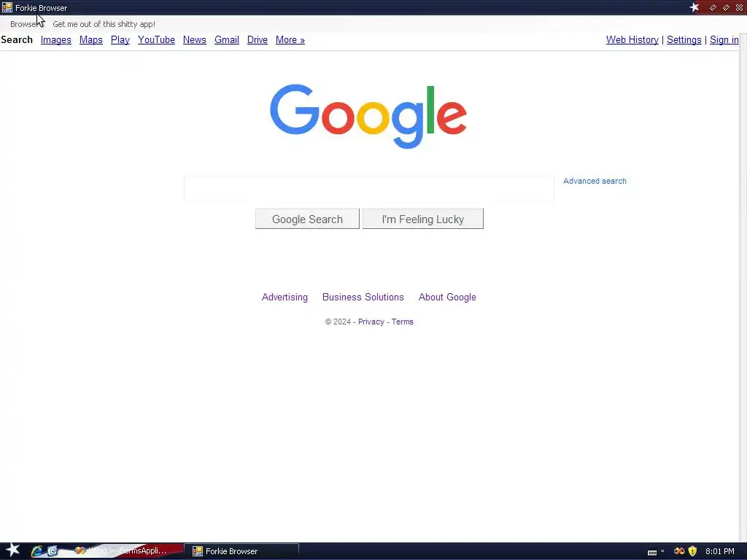Open the Advertising link

[285, 297]
